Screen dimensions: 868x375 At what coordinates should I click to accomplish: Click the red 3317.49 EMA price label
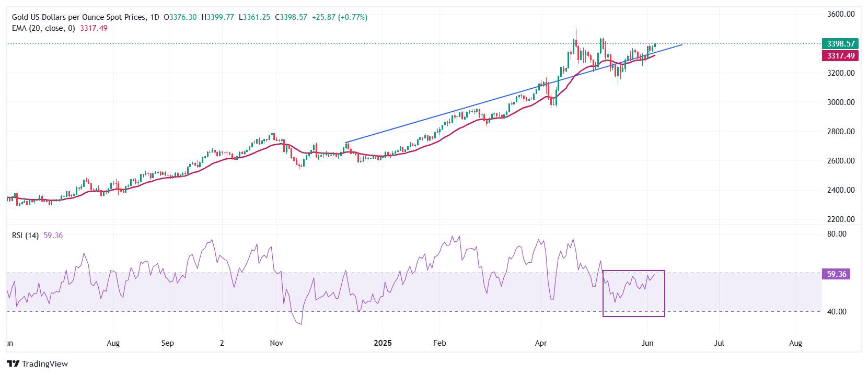pyautogui.click(x=840, y=56)
